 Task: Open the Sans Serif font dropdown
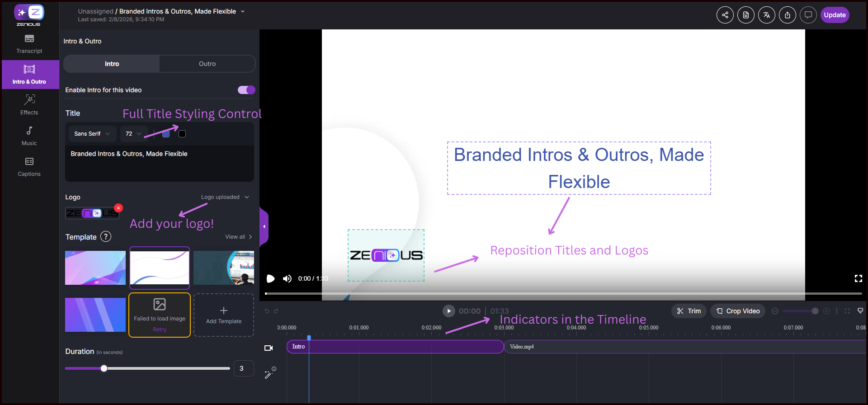click(x=92, y=134)
